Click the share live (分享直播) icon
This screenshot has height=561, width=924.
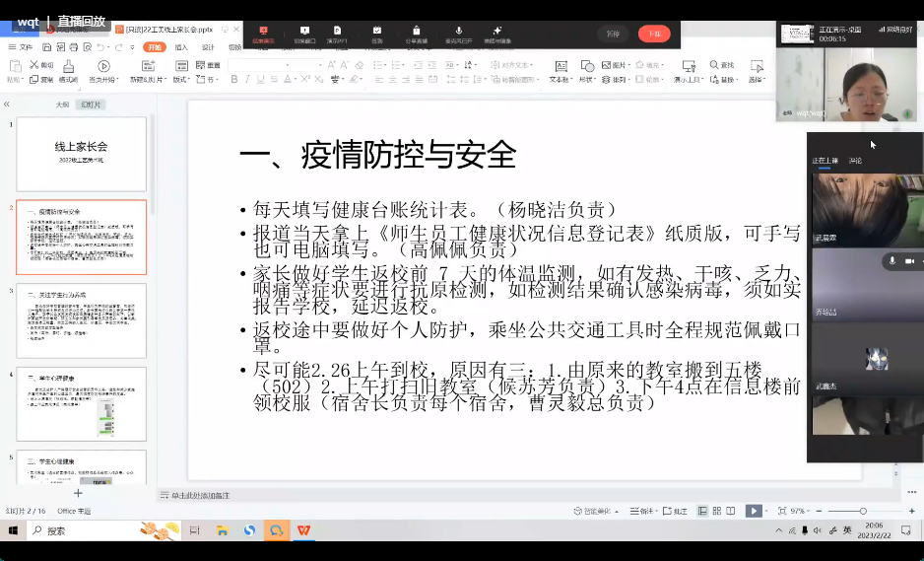click(416, 31)
